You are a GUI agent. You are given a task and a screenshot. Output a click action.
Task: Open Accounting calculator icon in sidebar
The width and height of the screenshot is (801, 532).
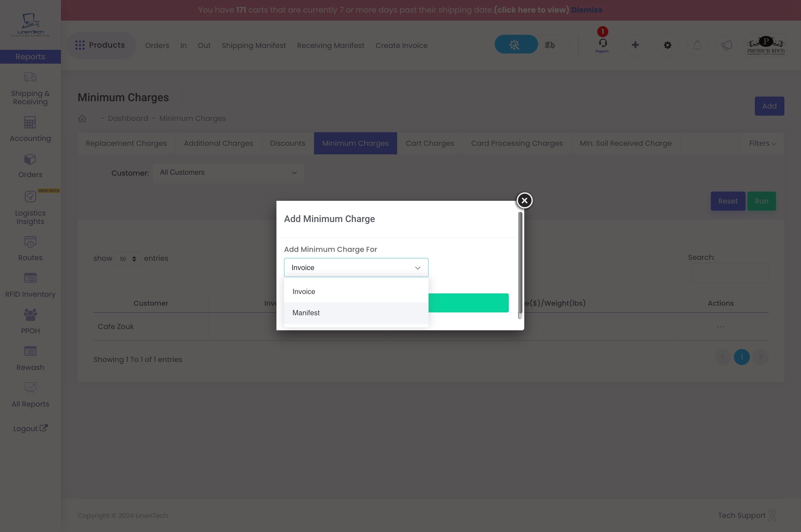30,122
